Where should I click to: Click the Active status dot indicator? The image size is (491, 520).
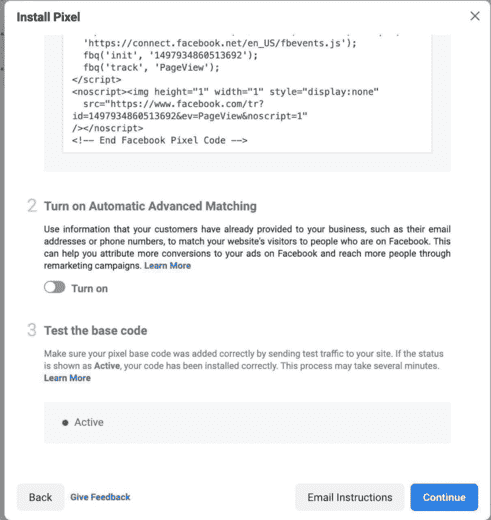pyautogui.click(x=65, y=423)
